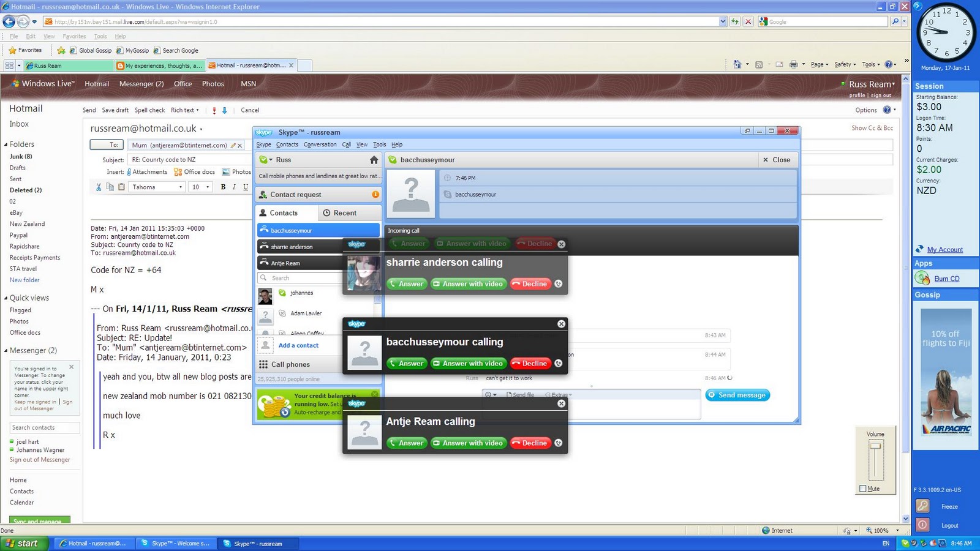Refresh the page in Internet Explorer
This screenshot has height=551, width=980.
click(735, 21)
